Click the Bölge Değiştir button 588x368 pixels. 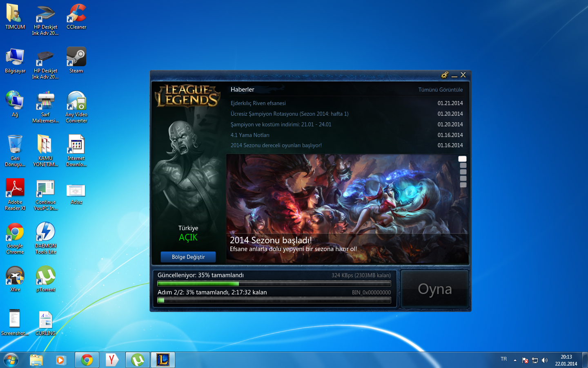tap(188, 257)
